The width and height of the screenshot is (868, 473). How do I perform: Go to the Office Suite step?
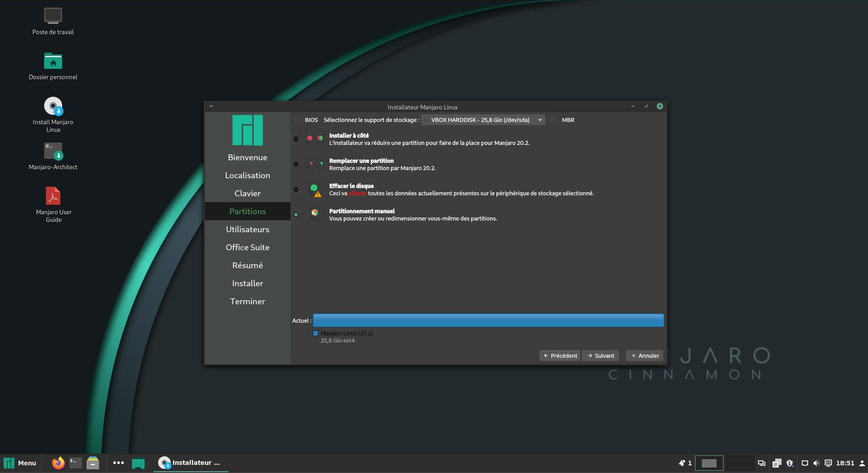tap(248, 248)
